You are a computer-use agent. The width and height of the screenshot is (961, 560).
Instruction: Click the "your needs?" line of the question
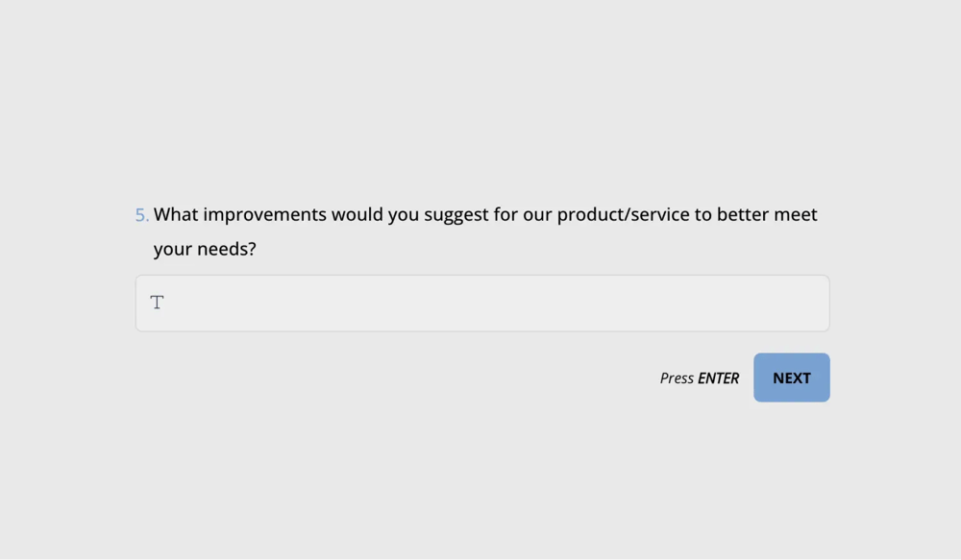[205, 250]
